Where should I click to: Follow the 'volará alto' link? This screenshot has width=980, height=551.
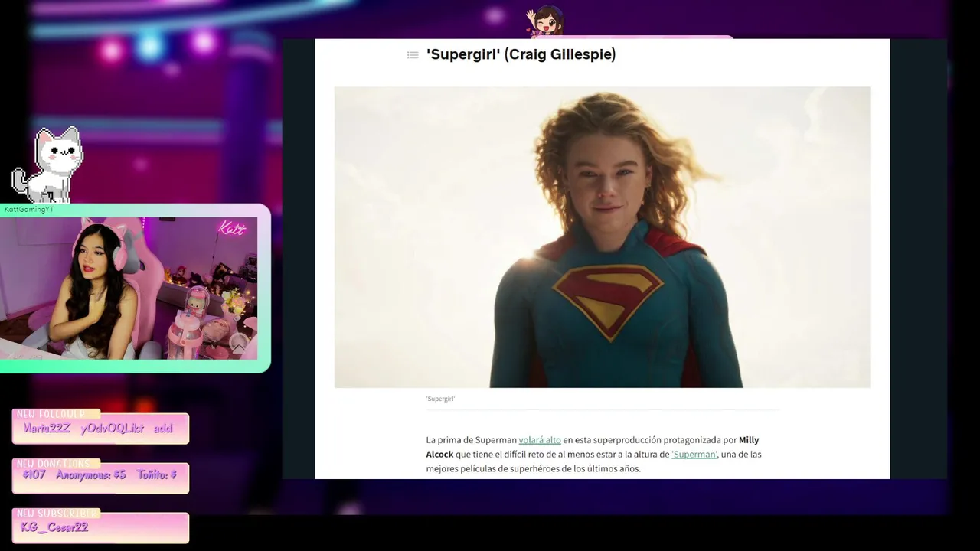pyautogui.click(x=540, y=440)
